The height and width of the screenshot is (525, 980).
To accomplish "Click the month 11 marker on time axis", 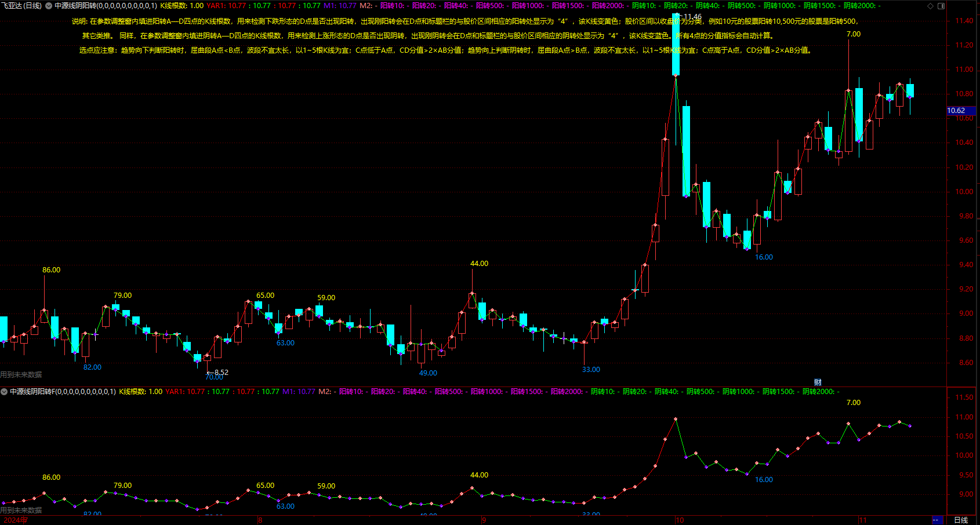I will click(x=862, y=520).
